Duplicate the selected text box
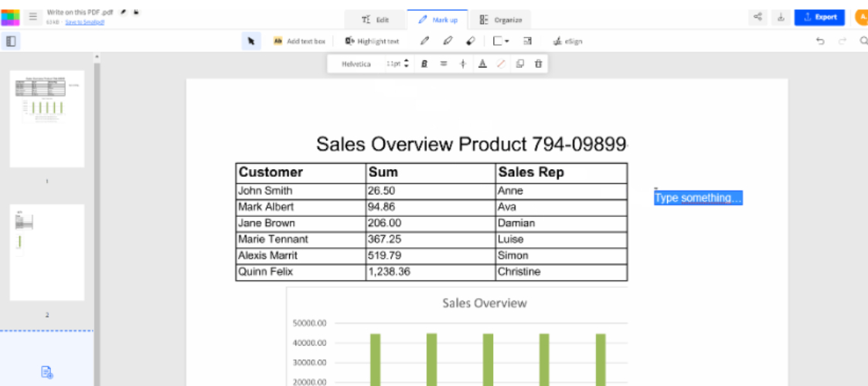 519,64
